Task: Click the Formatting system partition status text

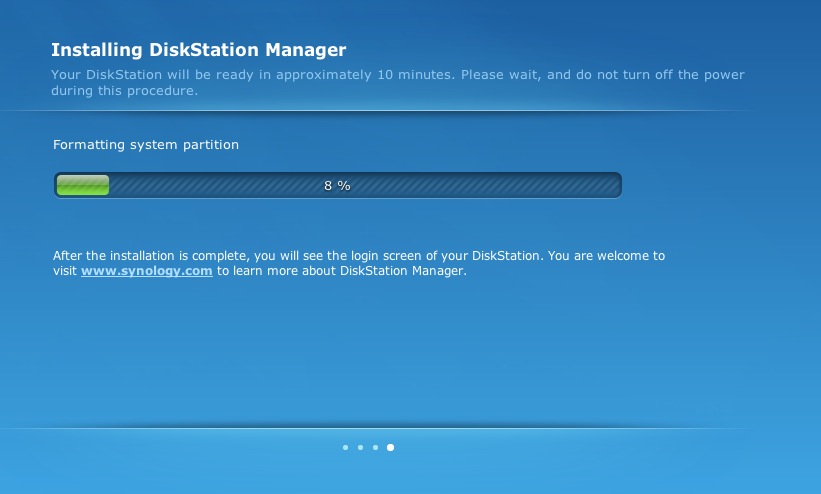Action: pyautogui.click(x=146, y=145)
